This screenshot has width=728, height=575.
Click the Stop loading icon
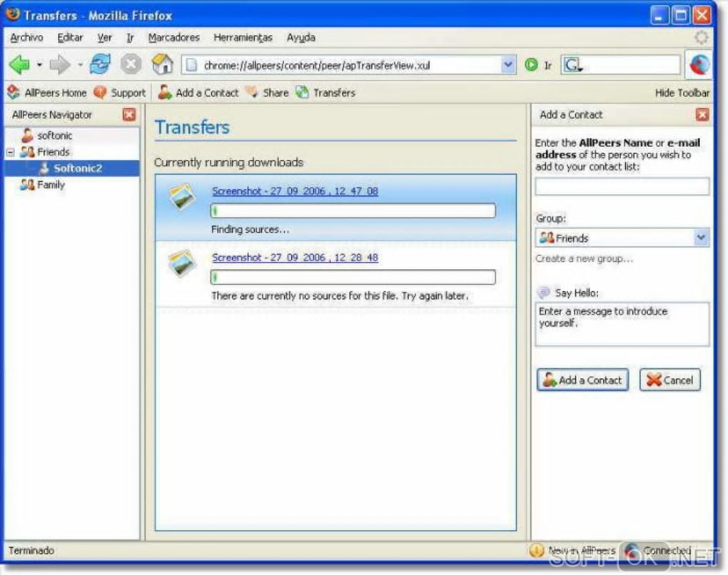[x=131, y=64]
